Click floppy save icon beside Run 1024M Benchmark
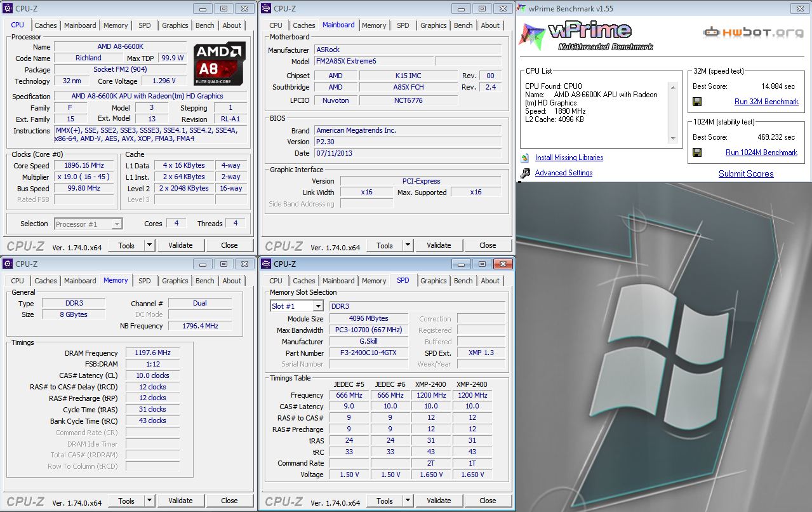Viewport: 812px width, 512px height. [696, 152]
